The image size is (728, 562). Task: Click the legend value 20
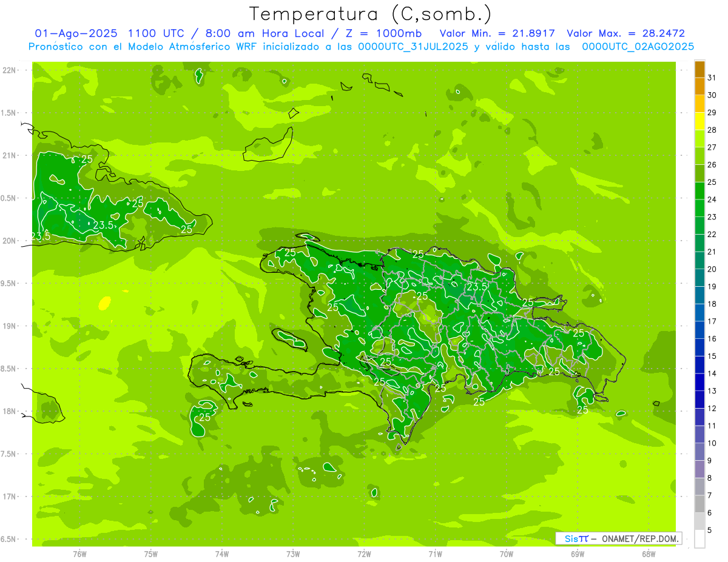[x=712, y=269]
